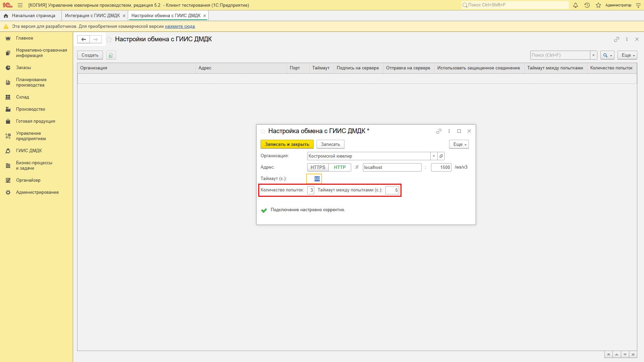The height and width of the screenshot is (362, 644).
Task: Open the dialog's Еще dropdown
Action: (459, 144)
